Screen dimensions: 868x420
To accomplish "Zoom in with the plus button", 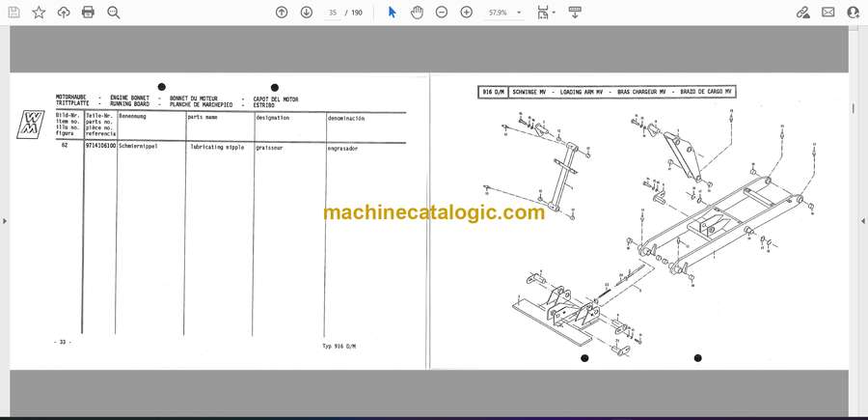I will pyautogui.click(x=467, y=13).
